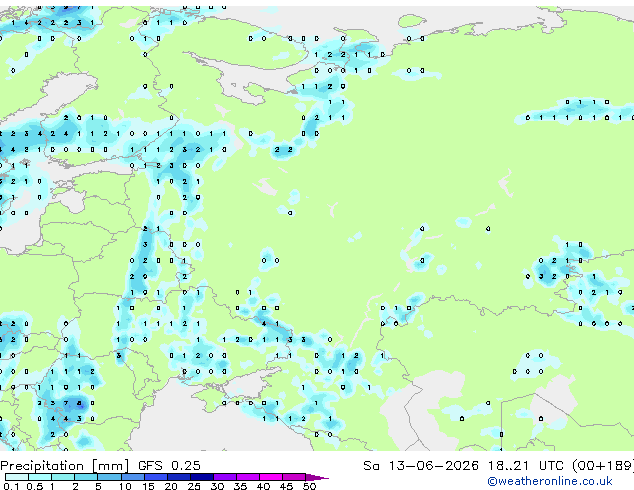Click the above-50 mm legend arrow tip

(x=317, y=478)
